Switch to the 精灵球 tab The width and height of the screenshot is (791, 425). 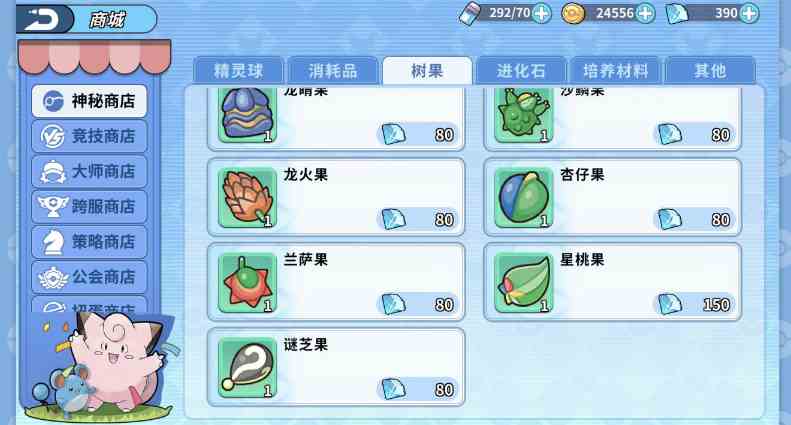point(238,71)
